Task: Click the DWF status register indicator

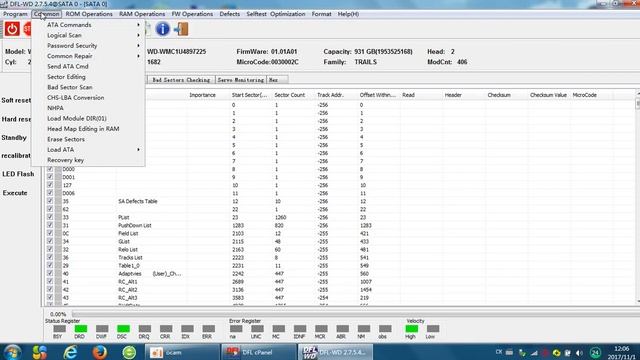Action: click(102, 329)
